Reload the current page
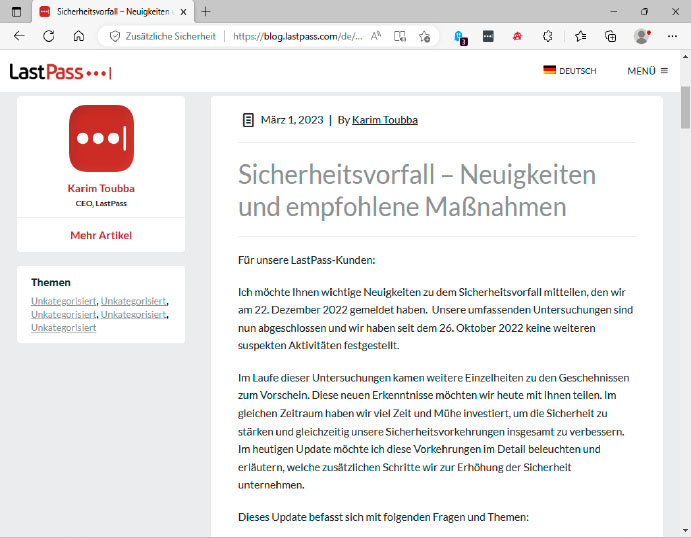 pos(48,36)
